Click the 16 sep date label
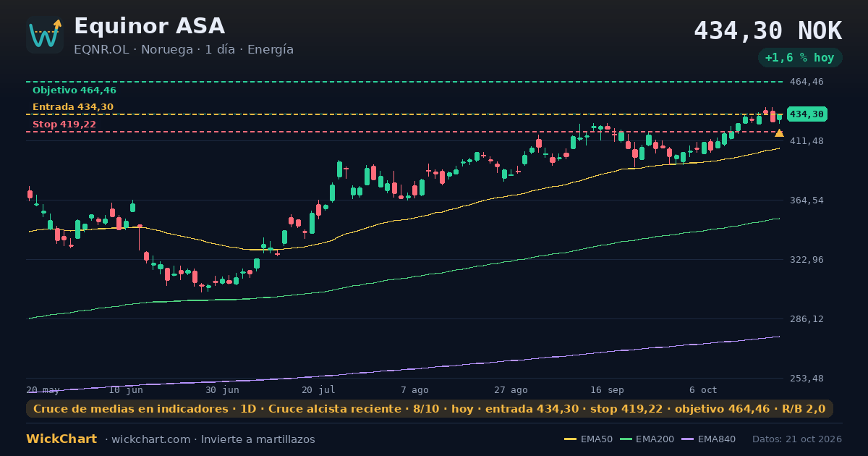This screenshot has width=868, height=456. (x=607, y=389)
